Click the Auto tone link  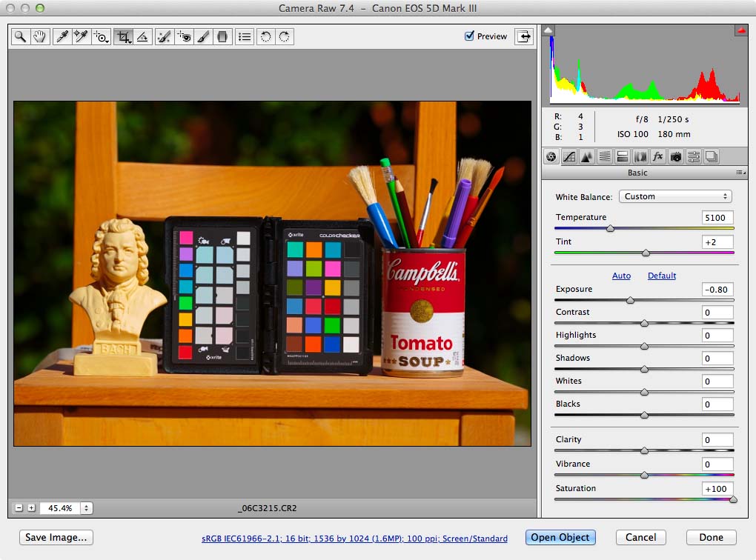622,275
